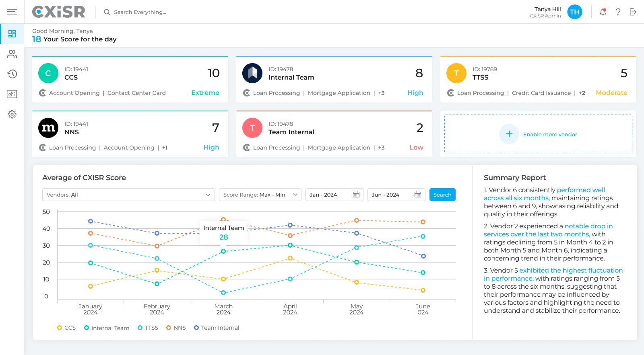Open the Jan - 2024 date picker
644x355 pixels.
[334, 195]
